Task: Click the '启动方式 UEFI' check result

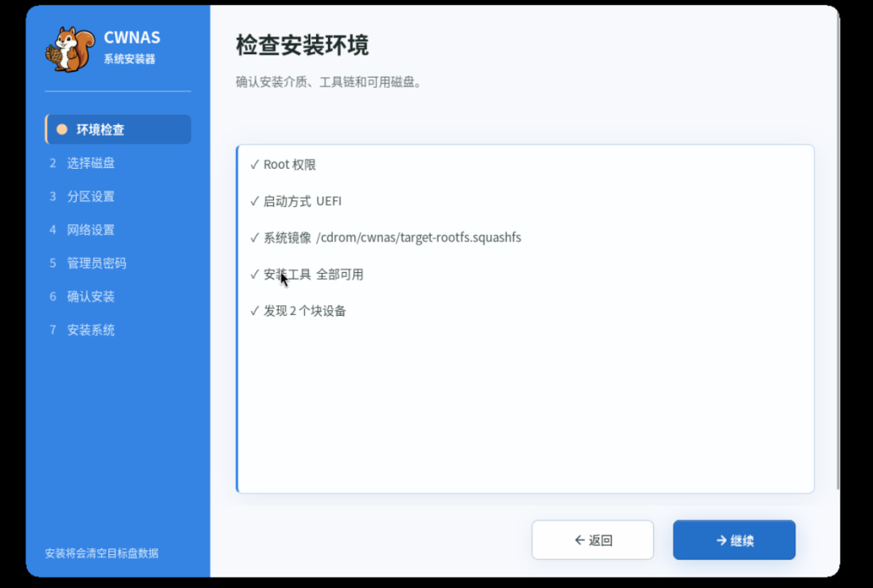Action: (296, 201)
